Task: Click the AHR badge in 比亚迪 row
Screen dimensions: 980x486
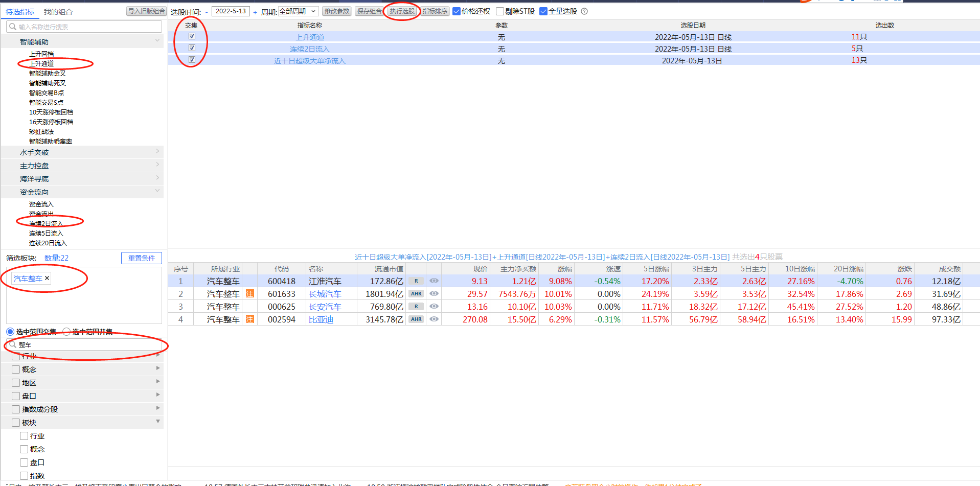Action: (416, 319)
